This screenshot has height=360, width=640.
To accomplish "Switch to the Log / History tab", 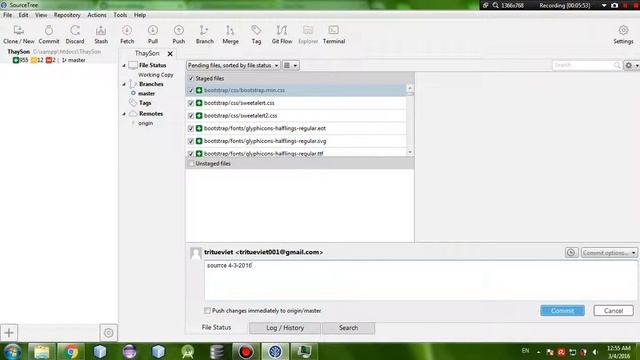I will (285, 328).
